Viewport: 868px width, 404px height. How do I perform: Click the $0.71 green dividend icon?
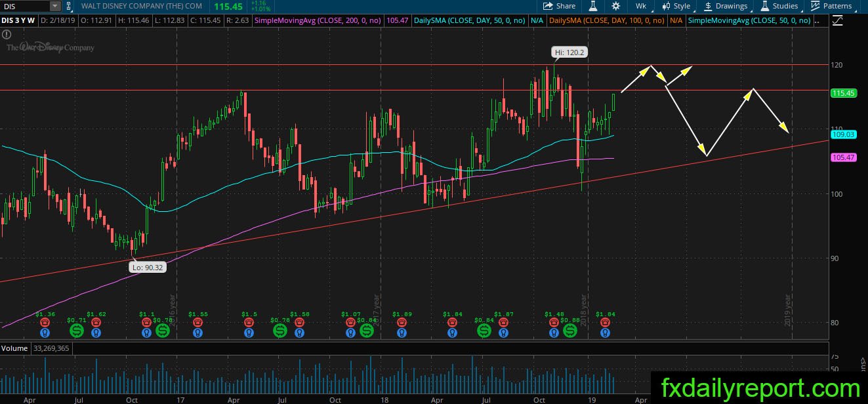tap(77, 331)
